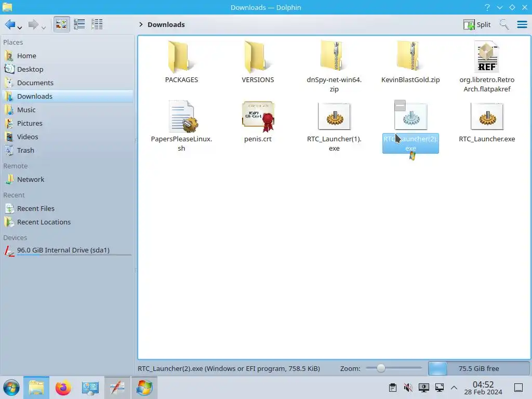
Task: Click the pen-and-paper taskbar app icon
Action: 117,388
